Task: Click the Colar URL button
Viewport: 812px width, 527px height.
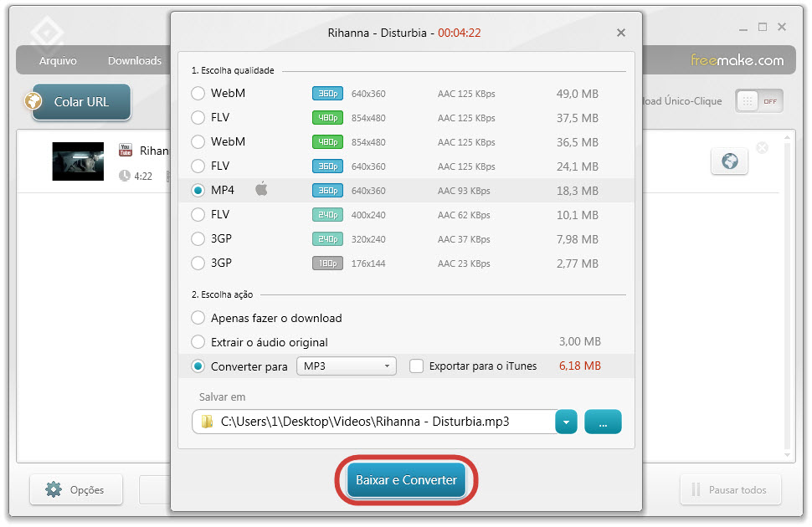Action: tap(81, 102)
